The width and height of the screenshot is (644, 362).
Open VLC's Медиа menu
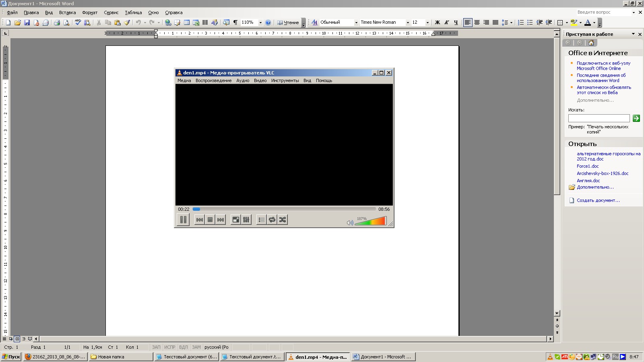pyautogui.click(x=184, y=80)
